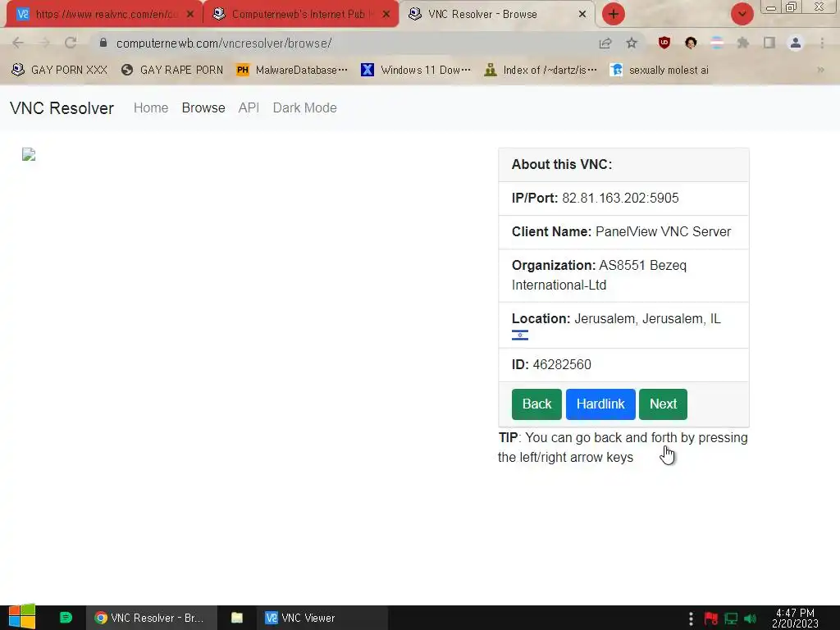Image resolution: width=840 pixels, height=630 pixels.
Task: Click the IP/Port value 82.81.163.202:5905
Action: pos(620,199)
